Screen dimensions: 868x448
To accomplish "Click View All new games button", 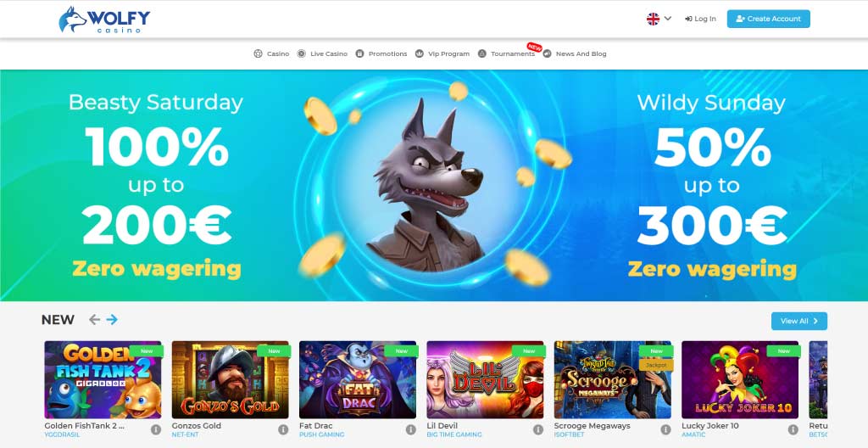I will coord(799,321).
